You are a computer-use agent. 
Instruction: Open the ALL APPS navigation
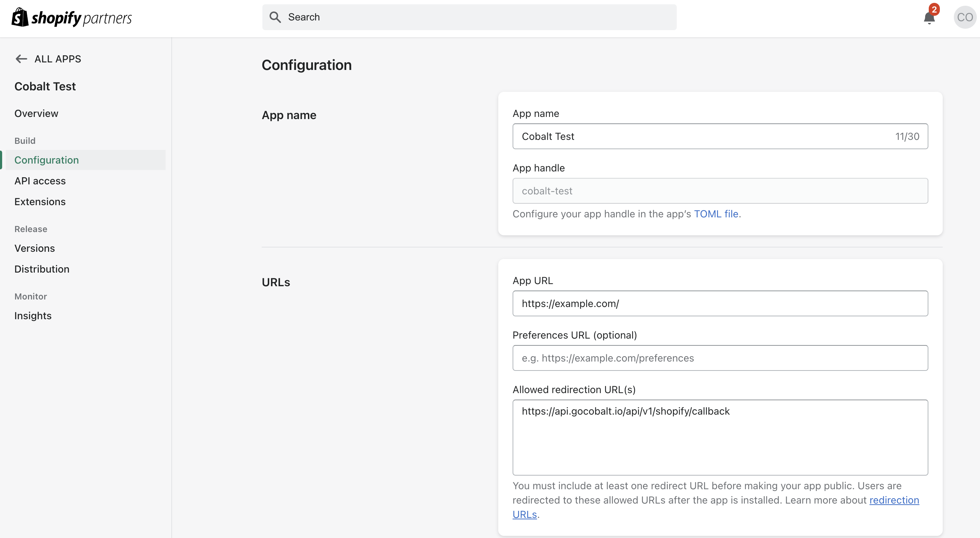point(58,58)
